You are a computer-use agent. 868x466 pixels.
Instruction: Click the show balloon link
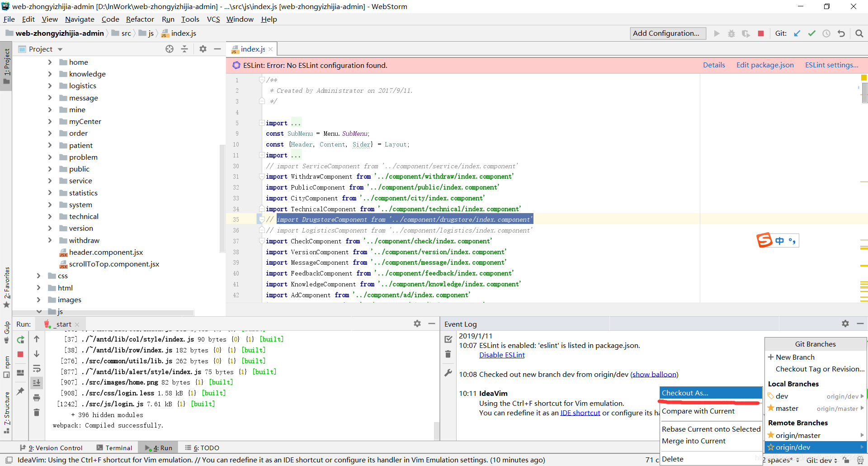[x=654, y=374]
